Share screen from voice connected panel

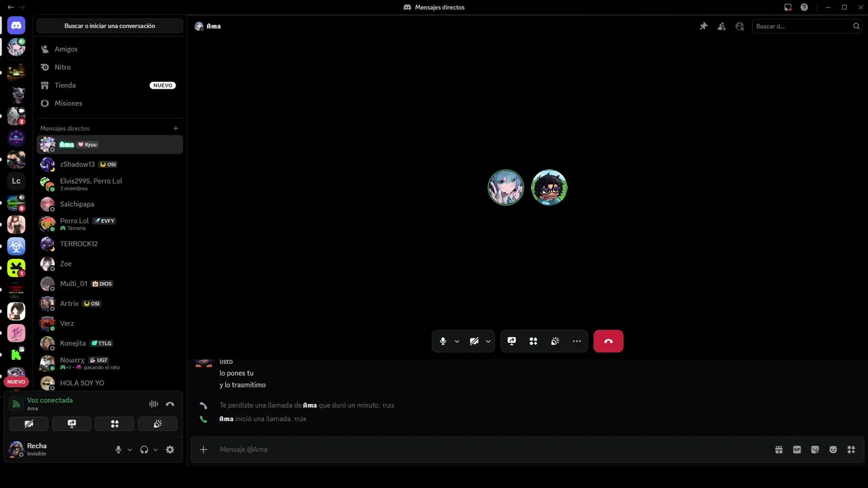coord(72,424)
